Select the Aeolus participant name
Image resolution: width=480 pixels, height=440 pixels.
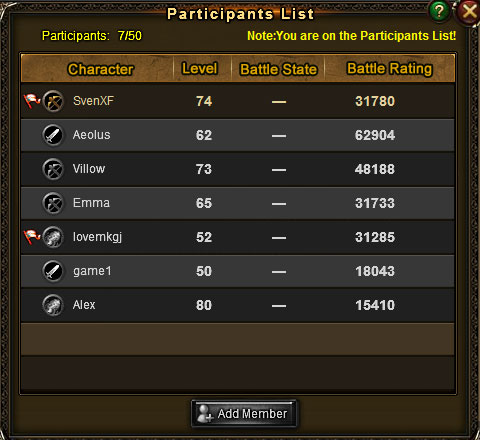click(92, 135)
